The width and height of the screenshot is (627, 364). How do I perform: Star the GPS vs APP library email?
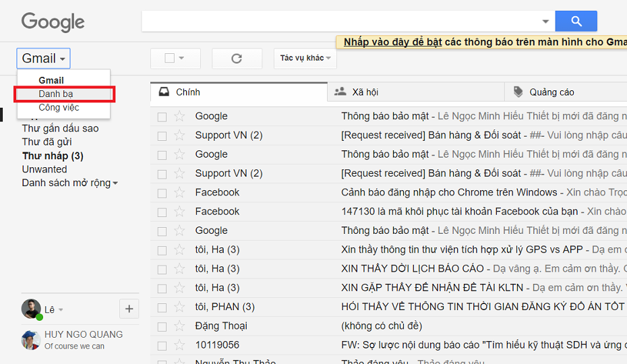point(179,250)
